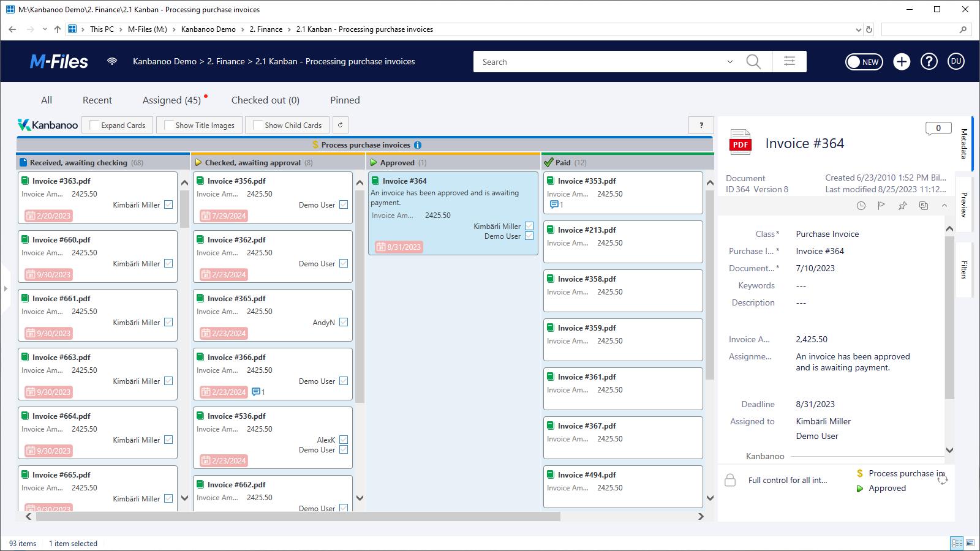
Task: Open the search box dropdown arrow
Action: point(729,62)
